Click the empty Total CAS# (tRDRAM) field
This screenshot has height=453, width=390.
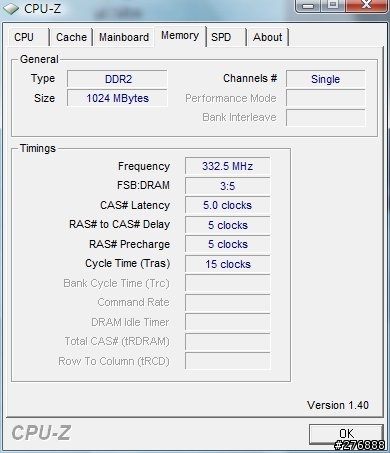[x=227, y=342]
